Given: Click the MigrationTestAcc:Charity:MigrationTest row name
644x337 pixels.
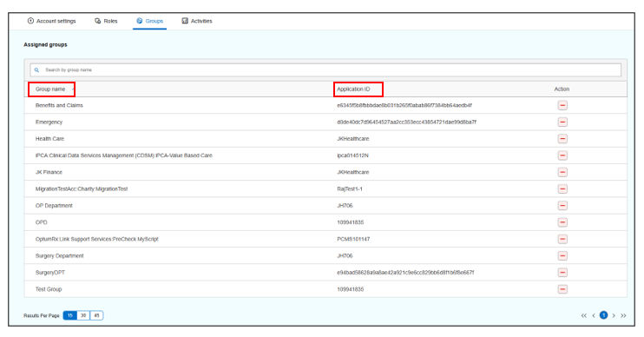Looking at the screenshot, I should [x=82, y=189].
